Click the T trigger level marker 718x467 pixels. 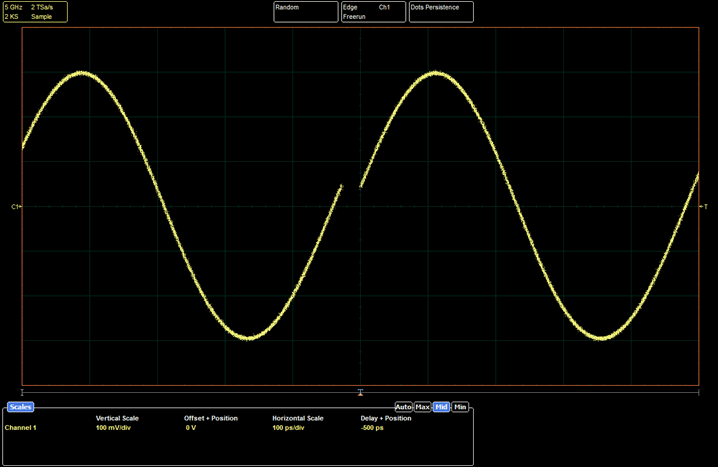(704, 206)
